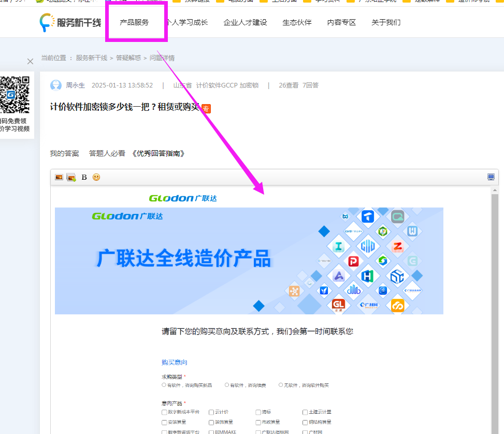The image size is (504, 434).
Task: Open the 生态伙伴 menu
Action: point(297,22)
